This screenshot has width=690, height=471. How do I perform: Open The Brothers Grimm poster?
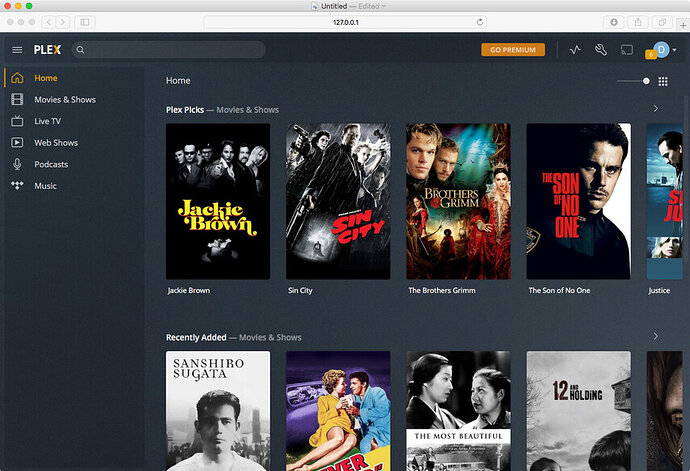click(458, 201)
